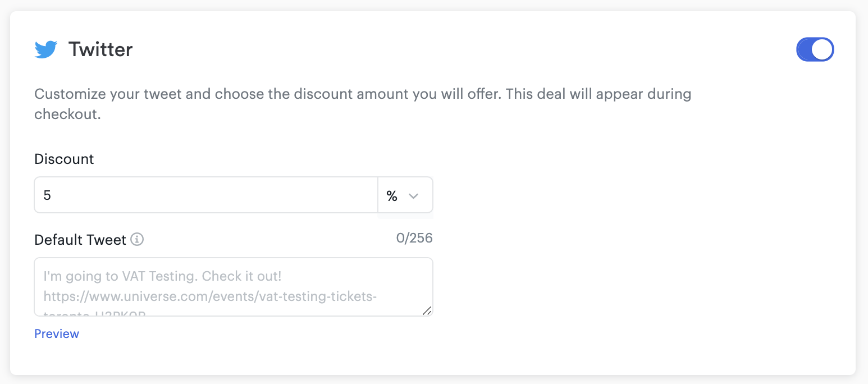Click the word 'checkout.' in the description
The height and width of the screenshot is (384, 868).
(67, 114)
